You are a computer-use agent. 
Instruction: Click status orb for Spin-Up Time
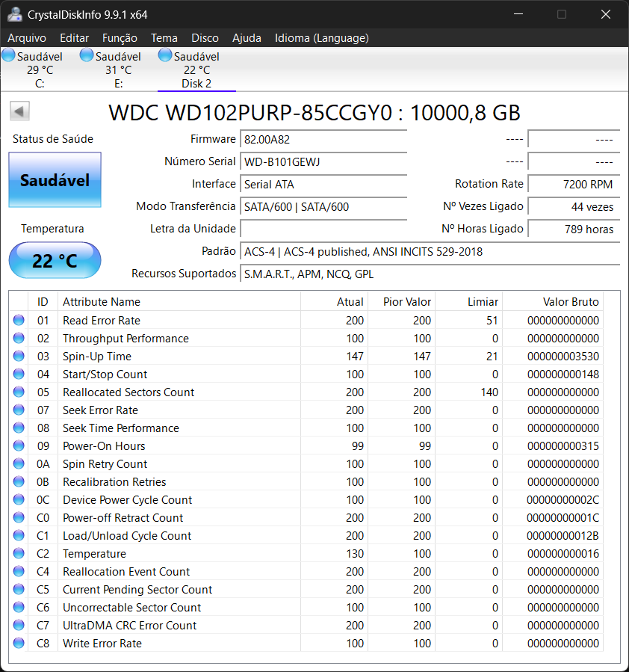pos(19,356)
